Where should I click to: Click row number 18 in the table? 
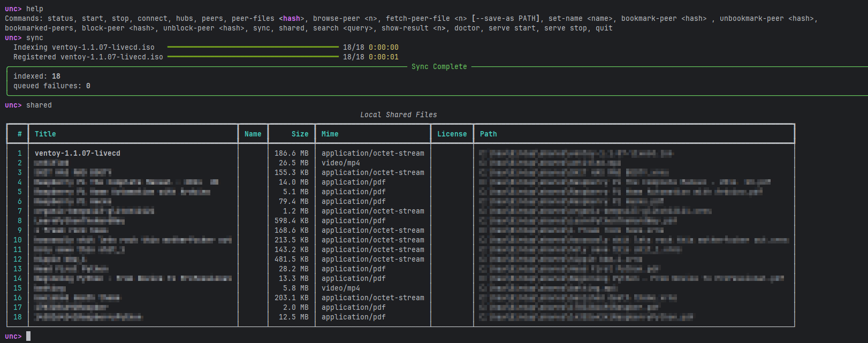pos(18,317)
